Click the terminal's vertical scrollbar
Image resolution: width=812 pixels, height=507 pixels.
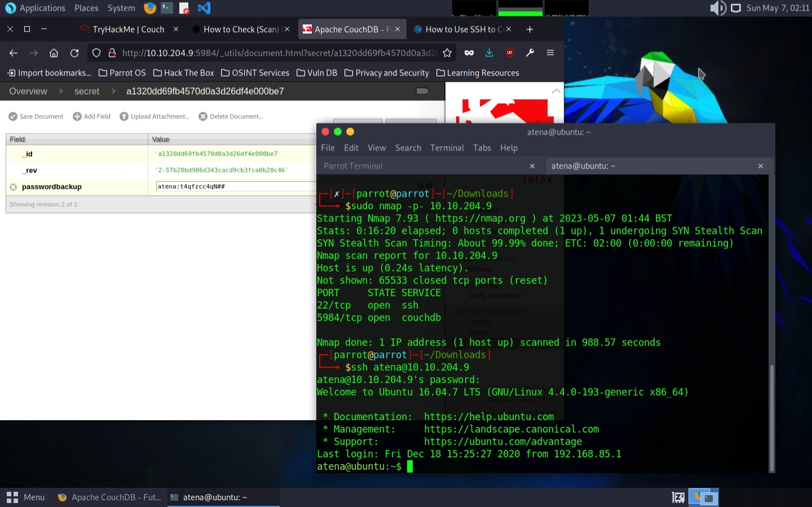tap(771, 417)
